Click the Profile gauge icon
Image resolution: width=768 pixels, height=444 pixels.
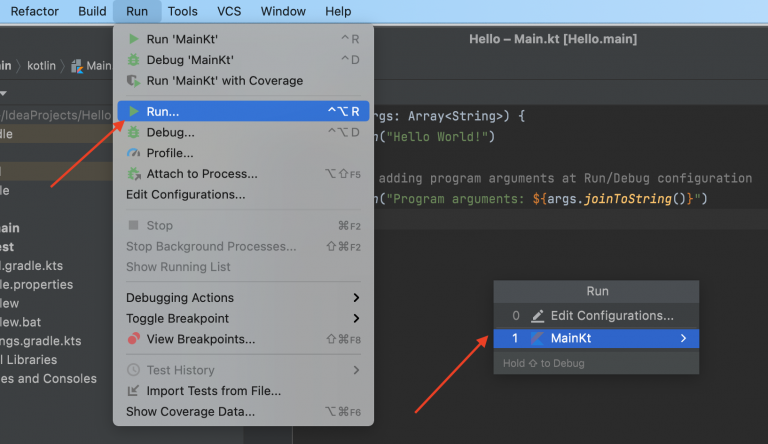coord(133,153)
